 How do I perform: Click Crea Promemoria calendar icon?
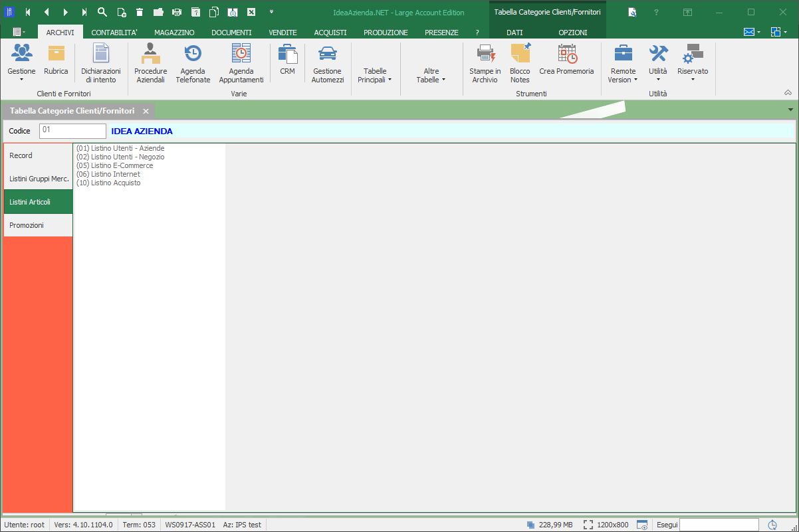tap(566, 60)
